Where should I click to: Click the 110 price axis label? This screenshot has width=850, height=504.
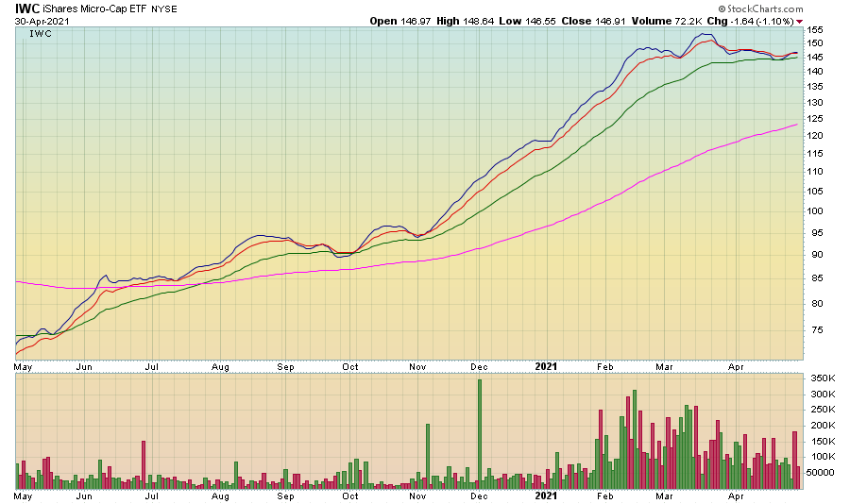click(x=815, y=172)
